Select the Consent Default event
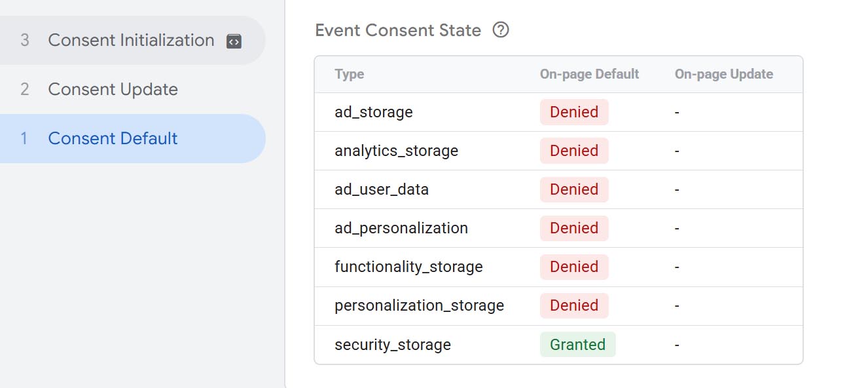868x388 pixels. click(132, 138)
